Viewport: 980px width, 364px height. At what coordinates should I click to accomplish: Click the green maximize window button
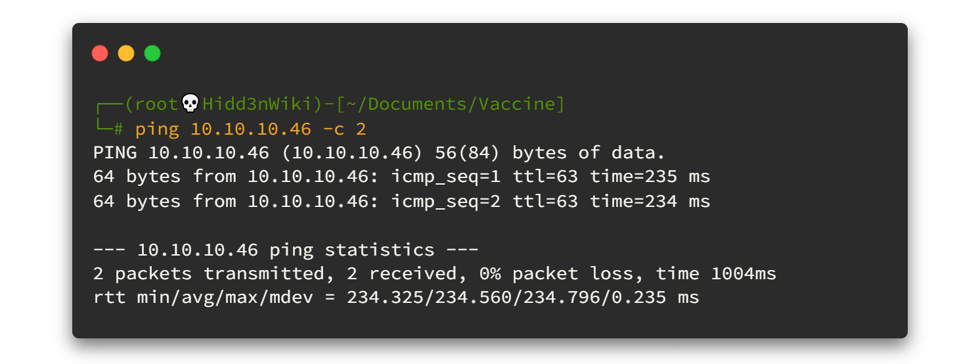tap(152, 53)
